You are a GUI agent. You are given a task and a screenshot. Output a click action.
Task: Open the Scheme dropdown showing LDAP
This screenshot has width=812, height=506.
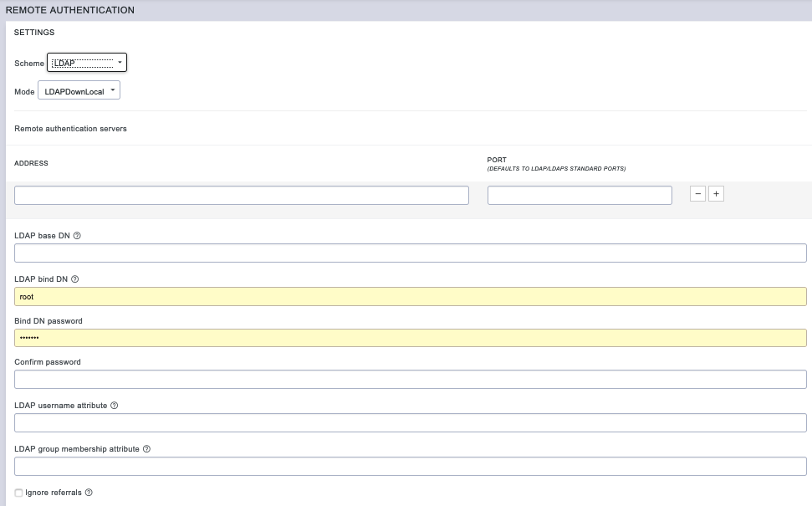pyautogui.click(x=87, y=62)
